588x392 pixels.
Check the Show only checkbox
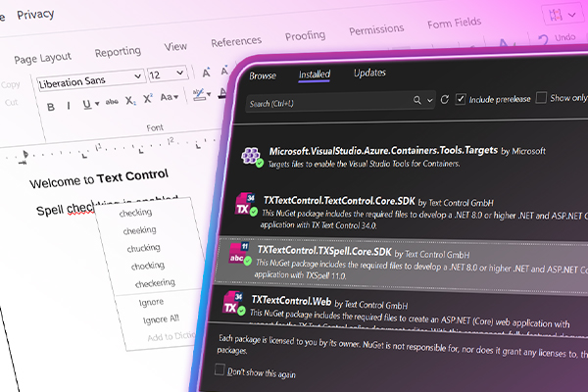pyautogui.click(x=541, y=98)
